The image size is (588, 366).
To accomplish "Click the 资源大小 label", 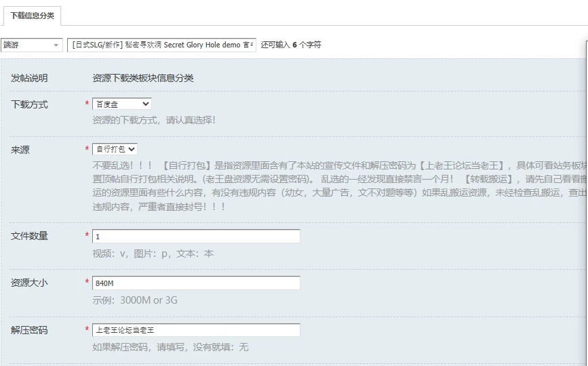I will pyautogui.click(x=29, y=283).
